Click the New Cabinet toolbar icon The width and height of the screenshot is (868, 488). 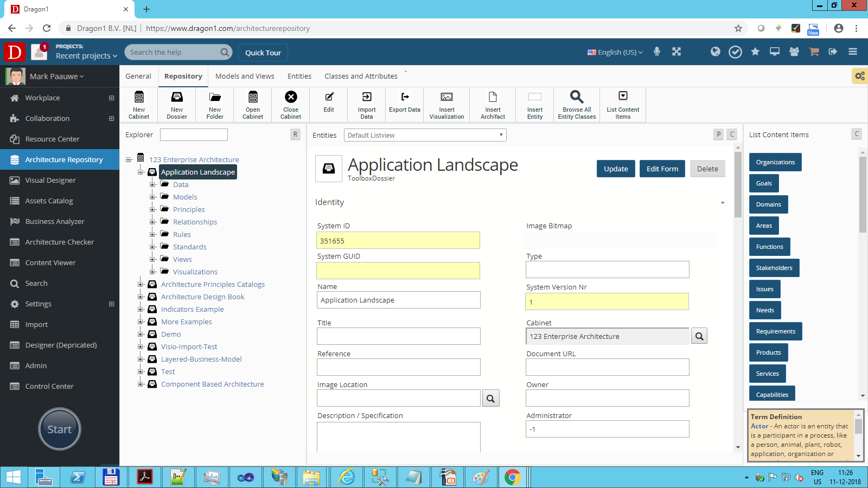pyautogui.click(x=139, y=97)
